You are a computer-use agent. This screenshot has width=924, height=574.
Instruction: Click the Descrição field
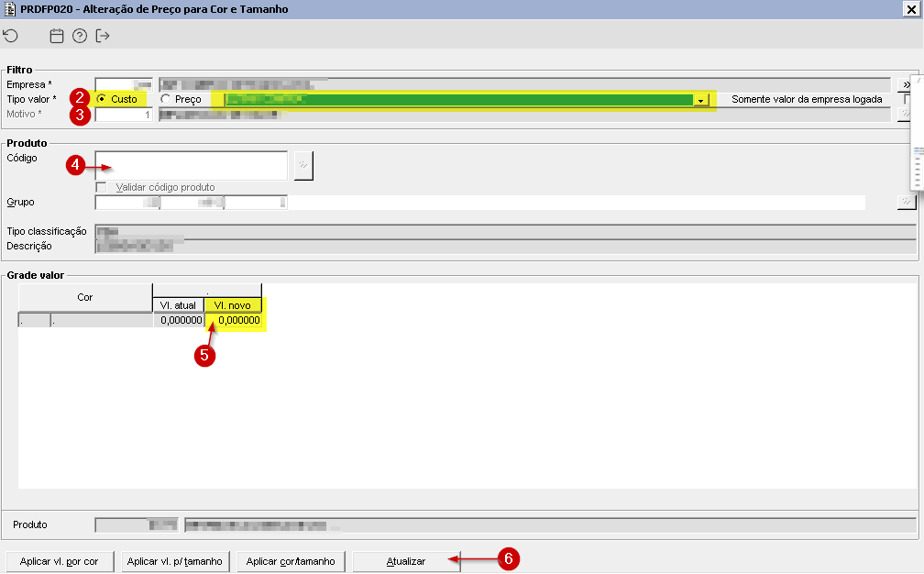tap(506, 247)
